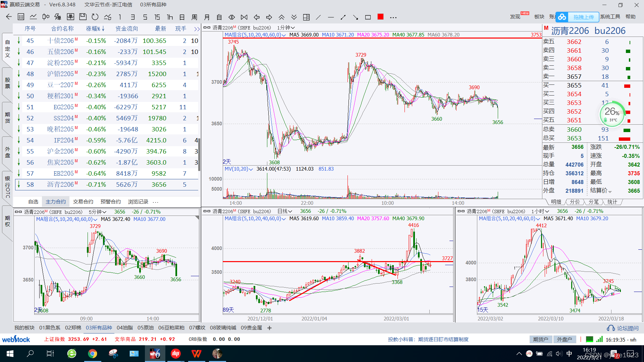The image size is (644, 362).
Task: Click the expand chart horizontally icon
Action: [232, 17]
